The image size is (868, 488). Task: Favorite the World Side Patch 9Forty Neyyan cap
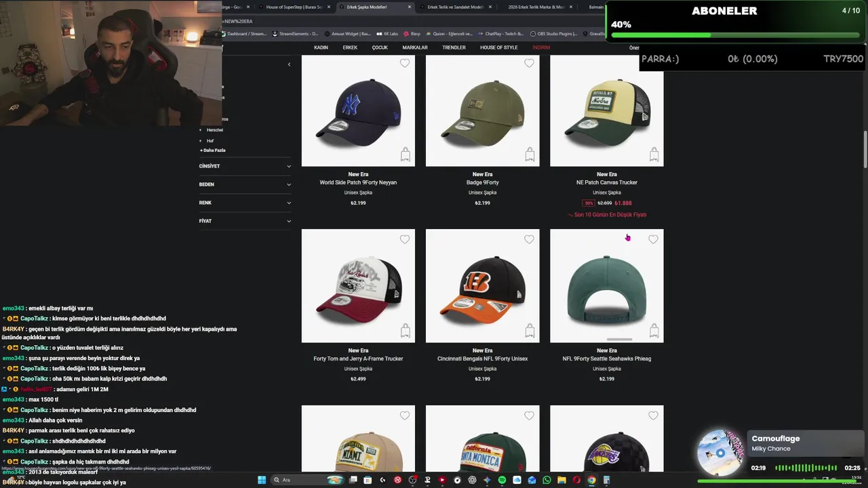405,63
